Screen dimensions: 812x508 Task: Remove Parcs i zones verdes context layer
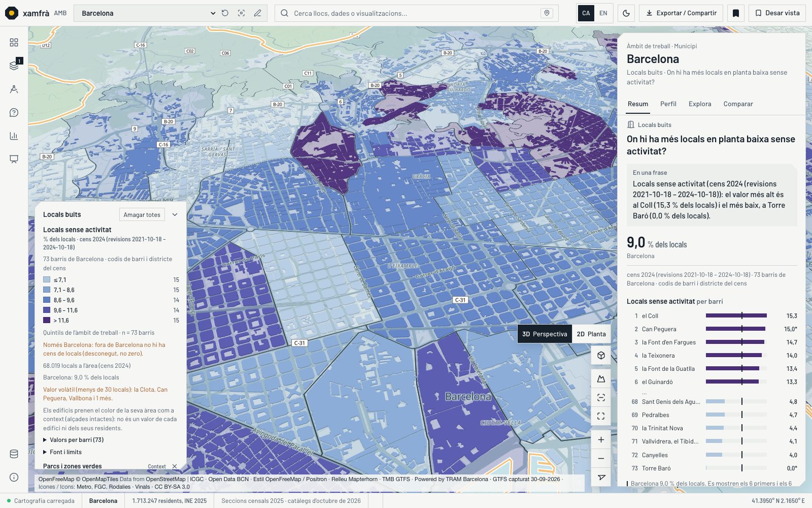point(175,466)
